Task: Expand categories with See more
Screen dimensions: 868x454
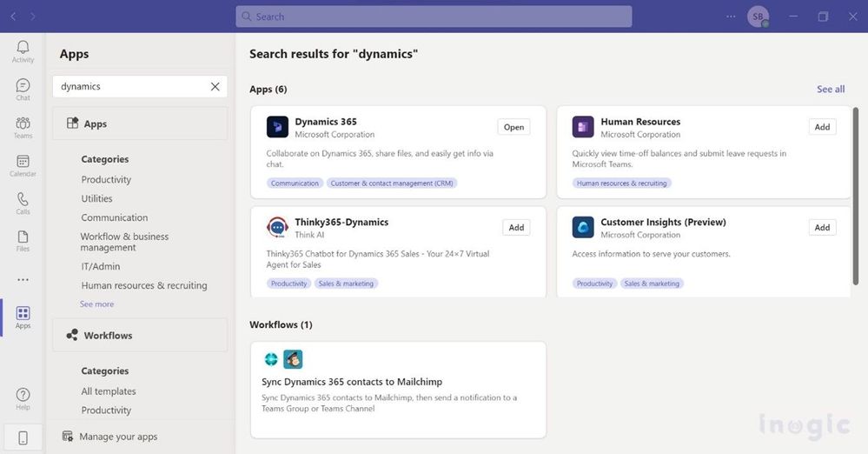Action: 96,304
